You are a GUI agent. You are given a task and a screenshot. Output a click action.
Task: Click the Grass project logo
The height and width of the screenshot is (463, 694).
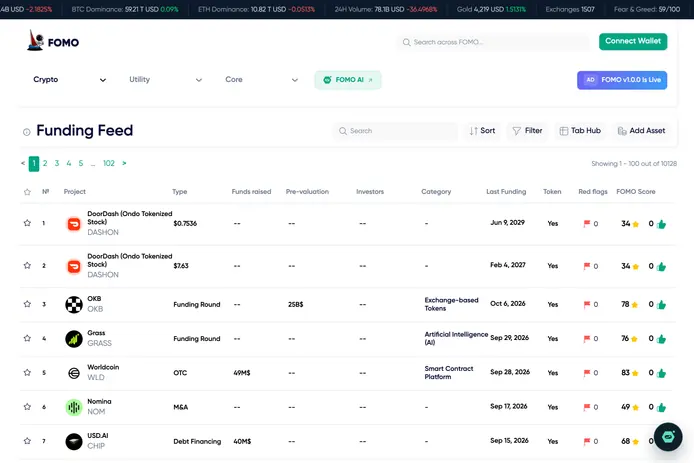coord(74,339)
